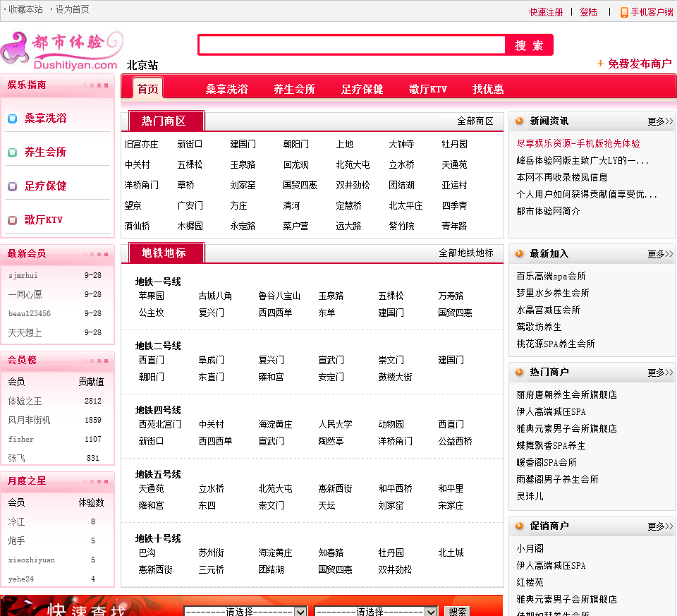Click the orange arrow icon beside 新闻资讯

click(x=520, y=121)
